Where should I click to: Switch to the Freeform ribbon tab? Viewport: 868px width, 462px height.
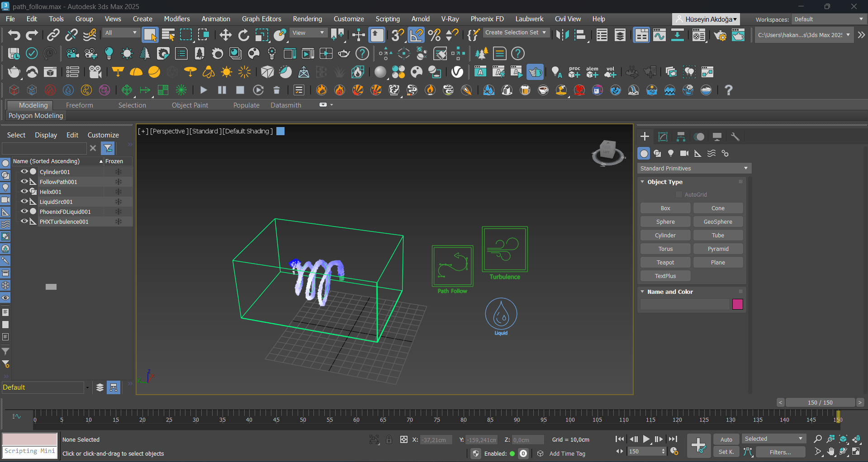click(x=79, y=105)
